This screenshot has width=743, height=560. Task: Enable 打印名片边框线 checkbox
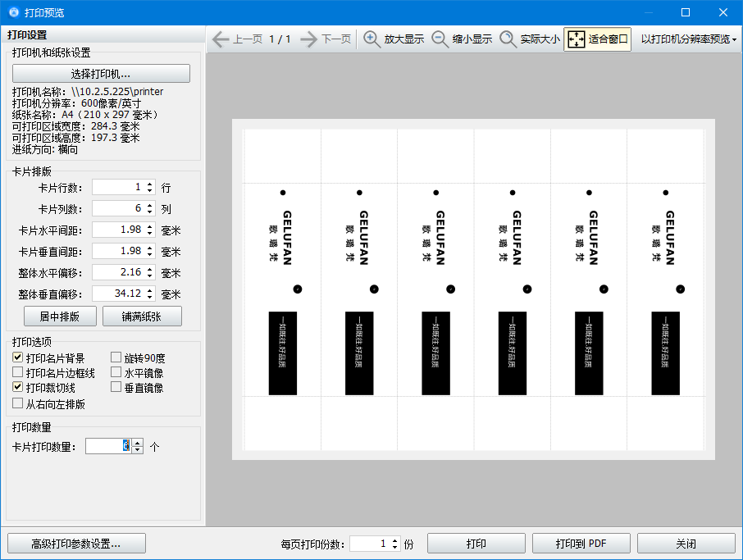click(18, 372)
